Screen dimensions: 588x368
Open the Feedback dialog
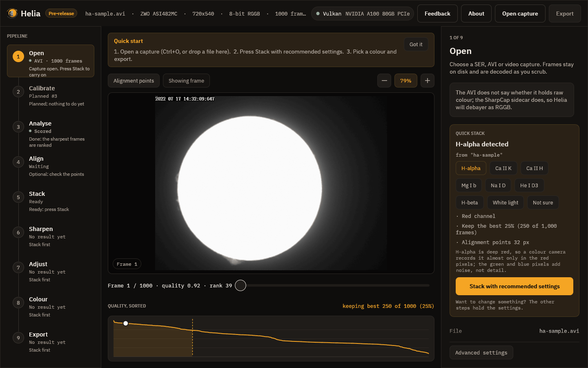click(437, 13)
